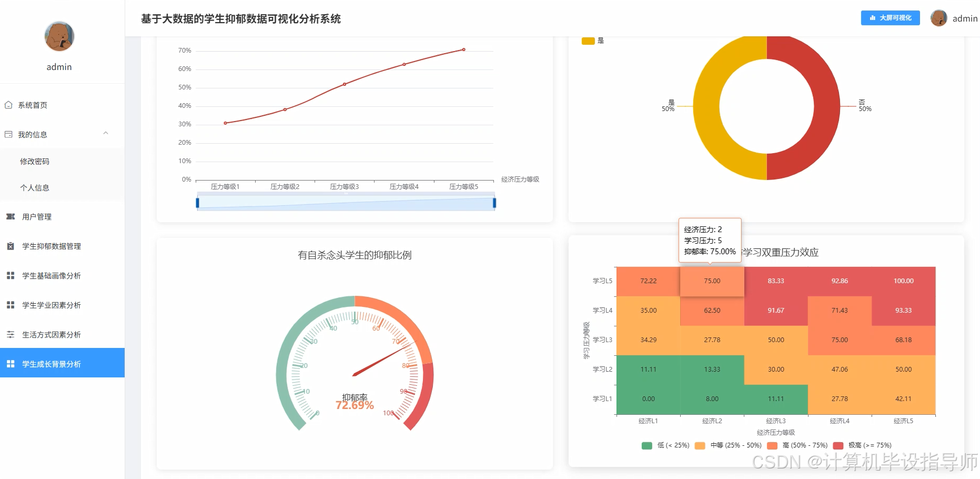Screen dimensions: 980x479
Task: Click the grid icon beside 学生基础画像分析
Action: pos(11,275)
